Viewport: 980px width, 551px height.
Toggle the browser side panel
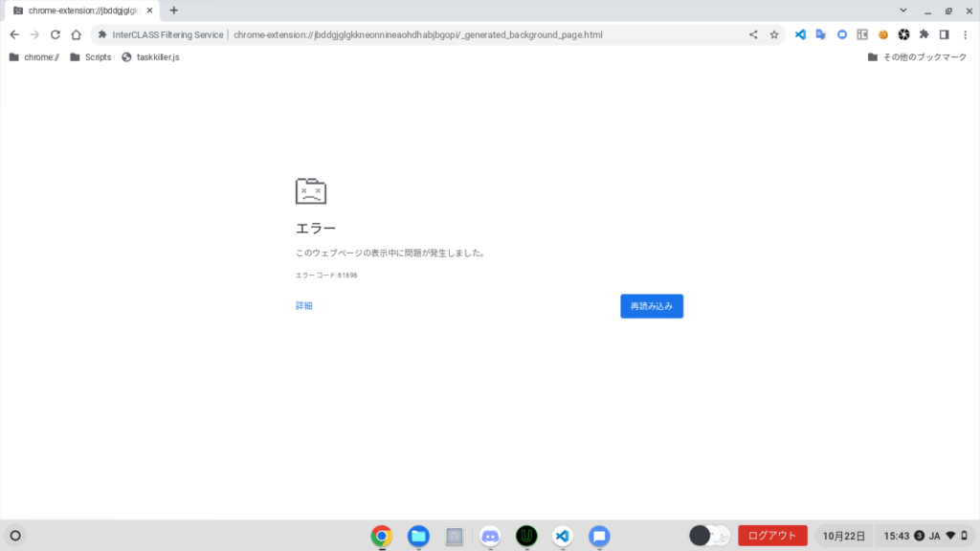[x=944, y=34]
